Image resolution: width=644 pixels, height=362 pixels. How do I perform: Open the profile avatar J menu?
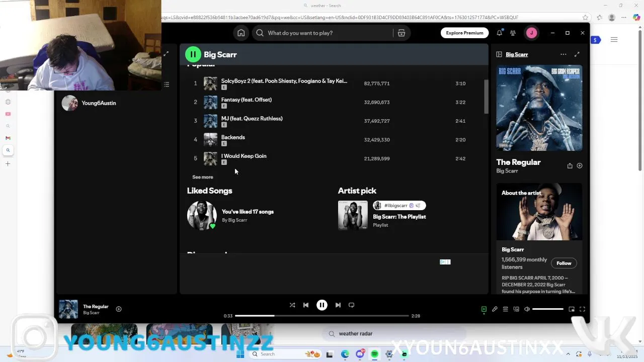[531, 33]
